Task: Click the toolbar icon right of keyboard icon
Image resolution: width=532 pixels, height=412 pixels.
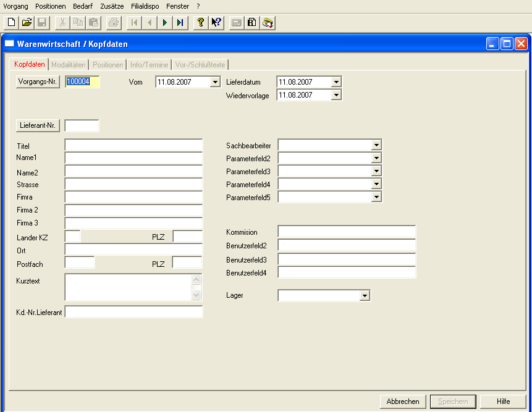Action: [252, 23]
